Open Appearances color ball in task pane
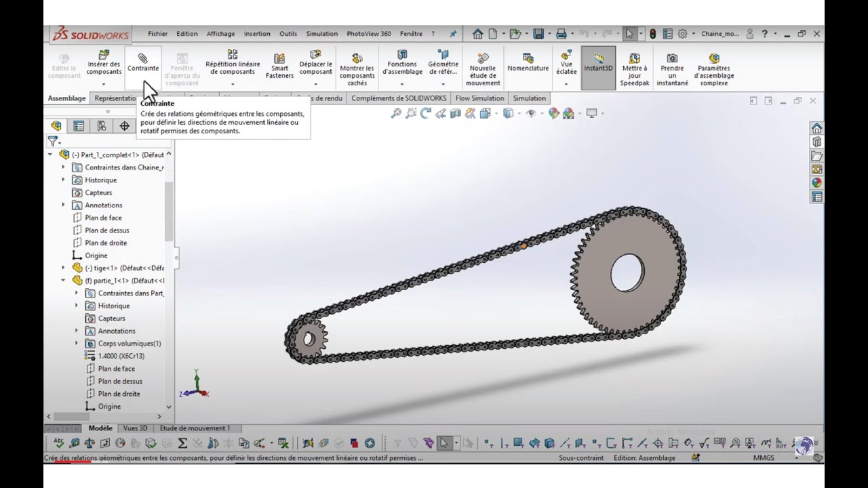This screenshot has width=868, height=488. tap(816, 183)
